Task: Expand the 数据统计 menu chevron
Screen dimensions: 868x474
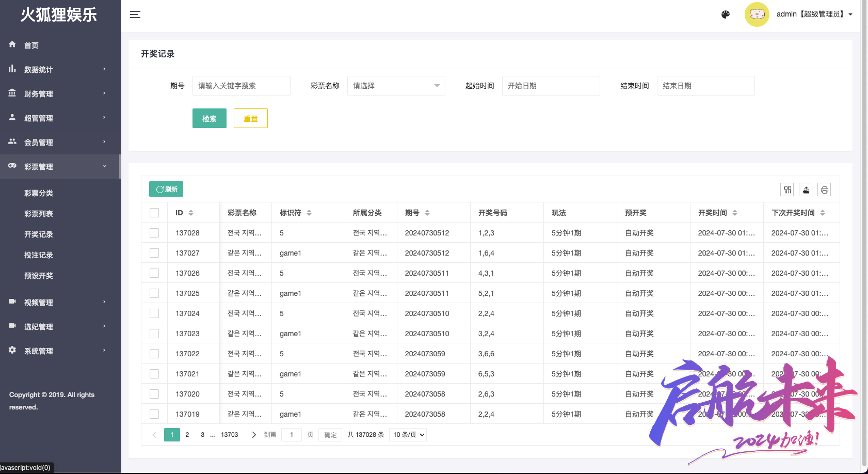Action: tap(104, 69)
